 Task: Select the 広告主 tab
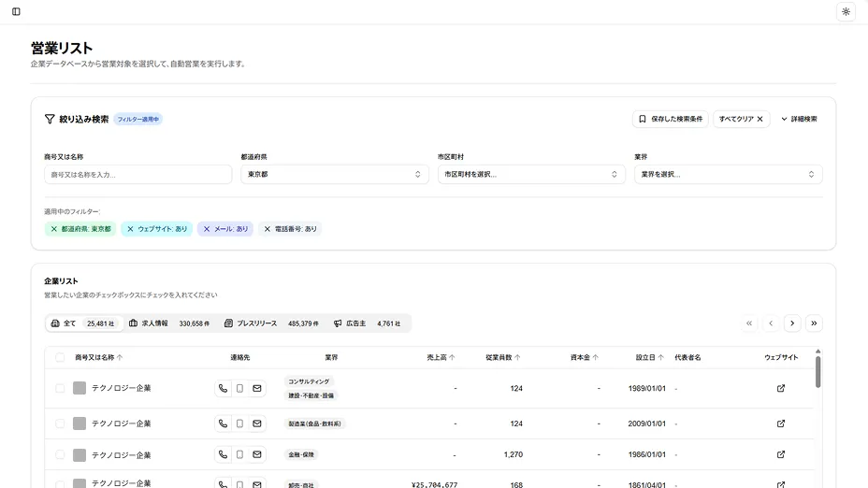click(367, 323)
